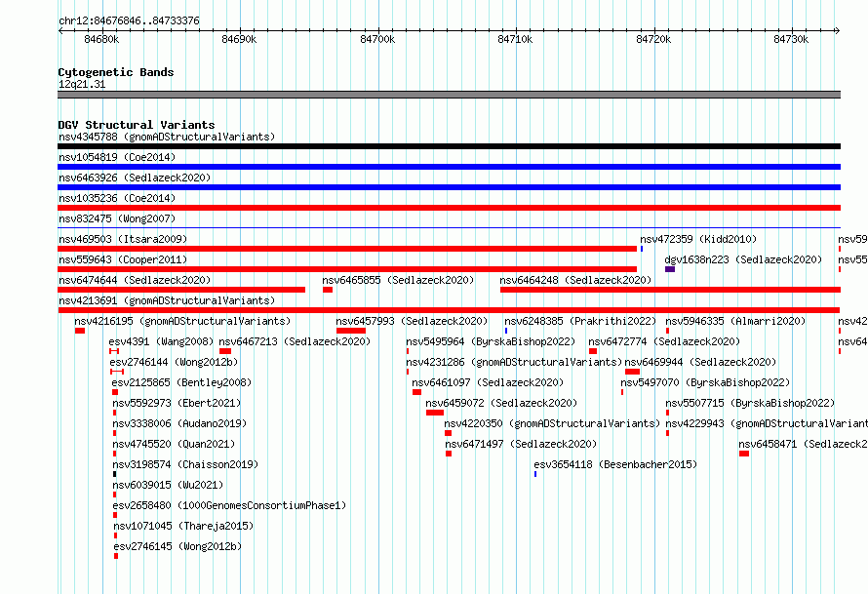Image resolution: width=868 pixels, height=594 pixels.
Task: Select esv4391 (Wang2008) label
Action: 161,341
